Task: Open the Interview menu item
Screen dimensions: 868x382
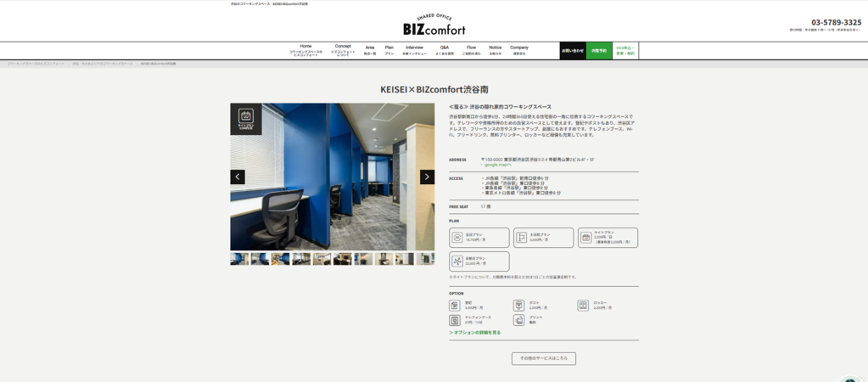Action: pyautogui.click(x=414, y=50)
